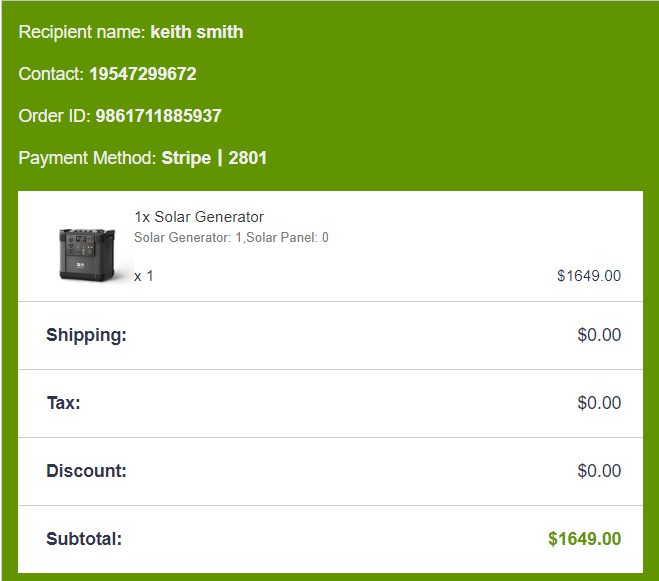This screenshot has width=659, height=581.
Task: Click the Tax label
Action: pyautogui.click(x=63, y=403)
